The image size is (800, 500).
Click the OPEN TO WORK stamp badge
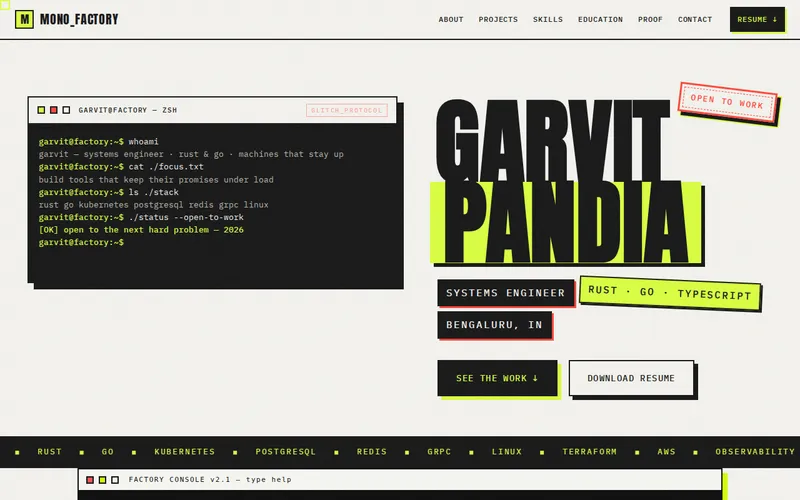pos(727,102)
